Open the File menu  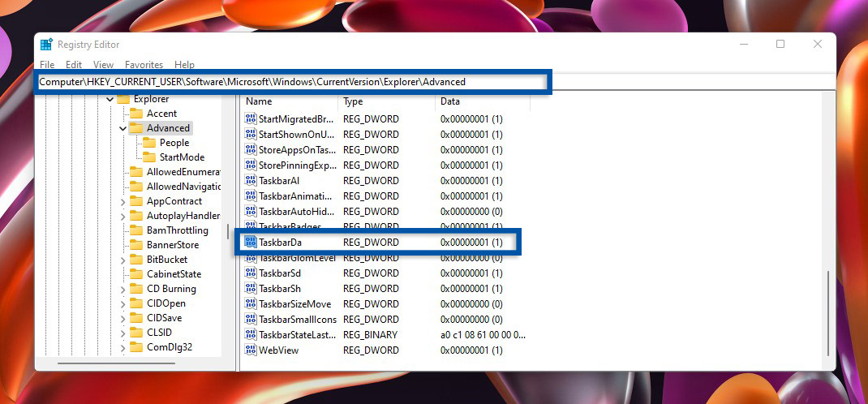coord(47,65)
